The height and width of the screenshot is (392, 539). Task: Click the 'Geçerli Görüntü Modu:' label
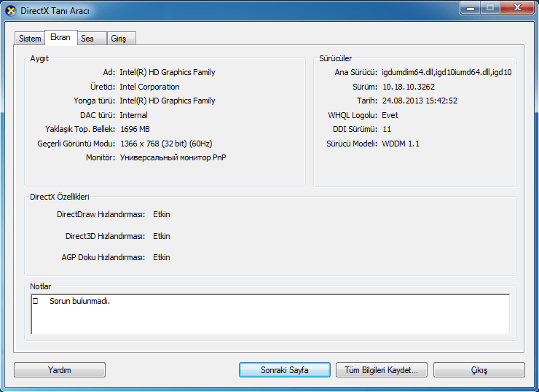click(x=76, y=144)
